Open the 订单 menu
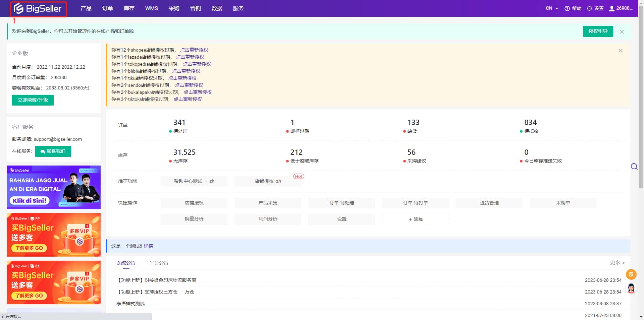 107,8
